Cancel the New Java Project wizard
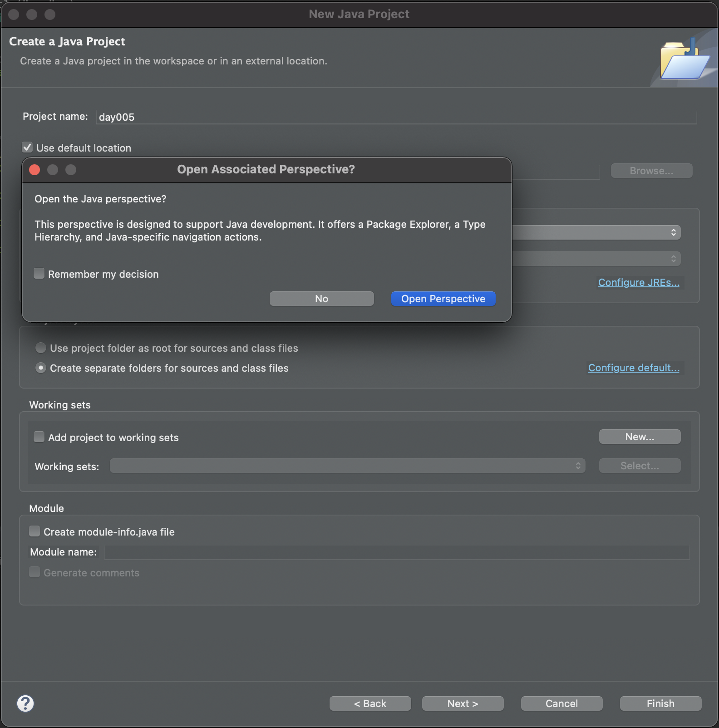 pyautogui.click(x=562, y=703)
